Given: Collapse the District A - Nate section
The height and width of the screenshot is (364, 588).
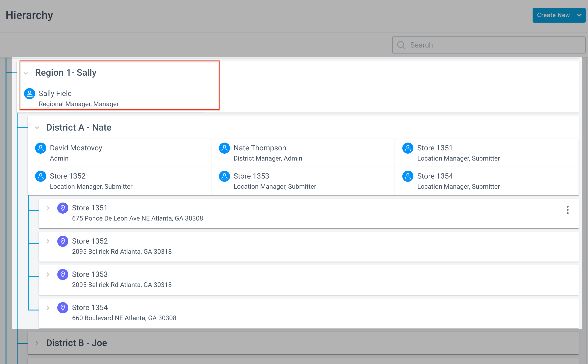Looking at the screenshot, I should click(x=37, y=128).
